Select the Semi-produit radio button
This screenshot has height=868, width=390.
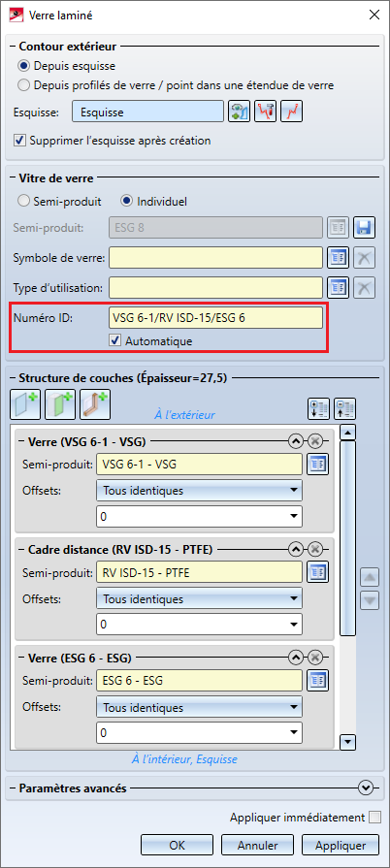[x=60, y=202]
